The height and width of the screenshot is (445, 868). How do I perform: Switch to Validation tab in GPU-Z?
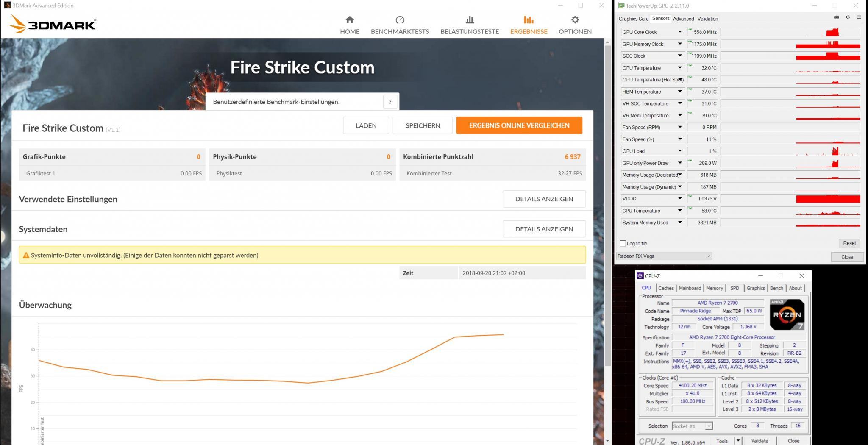tap(707, 19)
